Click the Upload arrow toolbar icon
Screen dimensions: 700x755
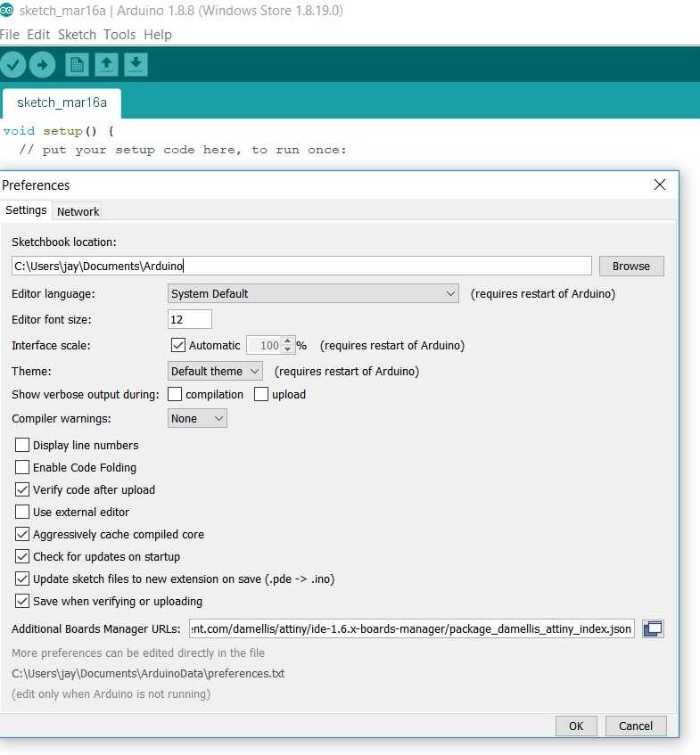(43, 64)
